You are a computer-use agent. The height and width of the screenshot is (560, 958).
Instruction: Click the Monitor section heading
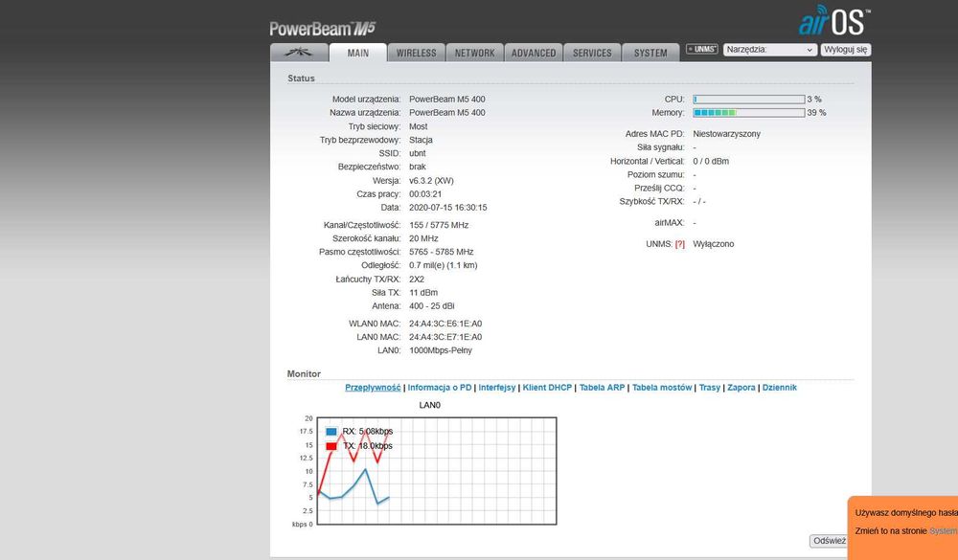(304, 373)
